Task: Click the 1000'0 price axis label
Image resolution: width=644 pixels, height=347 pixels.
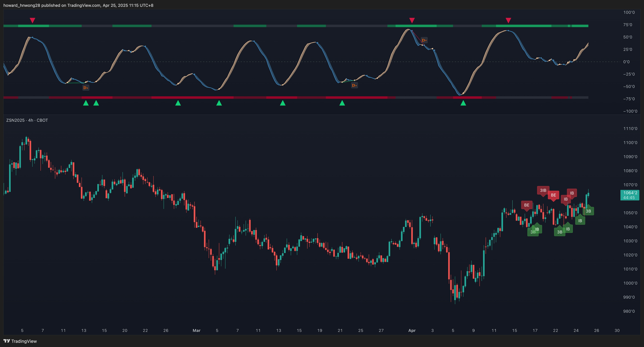Action: pos(630,283)
